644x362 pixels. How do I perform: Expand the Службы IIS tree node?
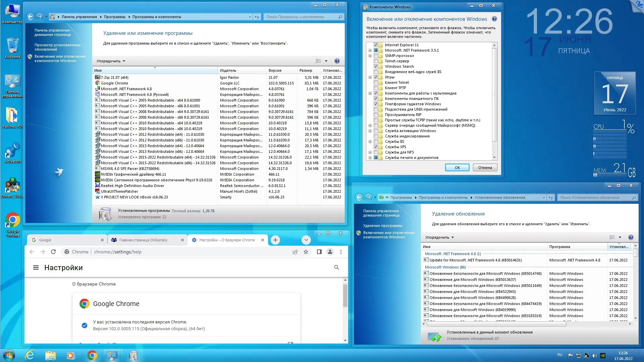coord(370,141)
